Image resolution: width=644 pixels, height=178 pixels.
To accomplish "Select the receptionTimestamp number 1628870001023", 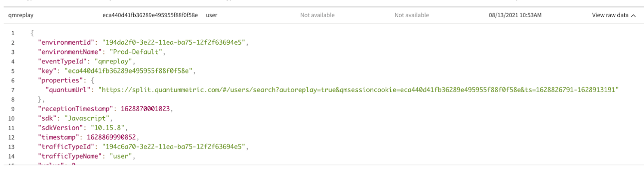I will click(x=145, y=109).
